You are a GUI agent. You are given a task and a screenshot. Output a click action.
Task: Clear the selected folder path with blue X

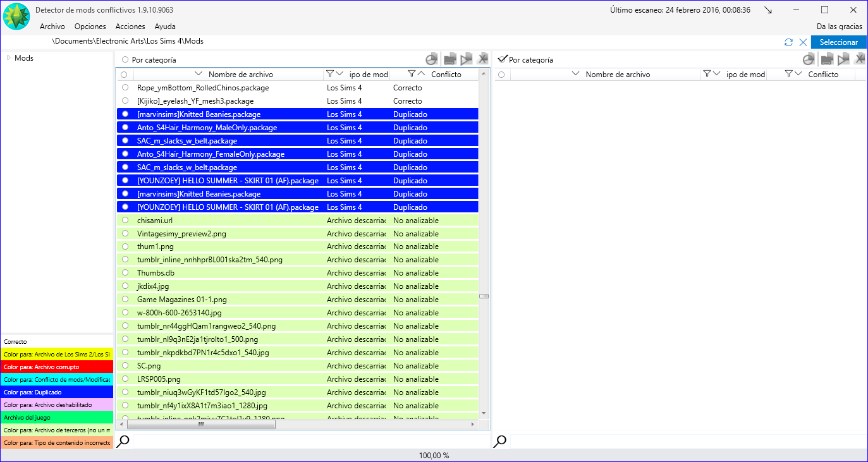tap(803, 42)
